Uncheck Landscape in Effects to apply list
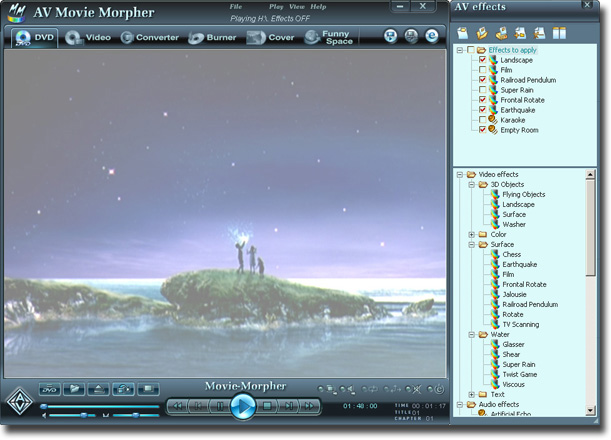The height and width of the screenshot is (440, 611). click(x=482, y=60)
